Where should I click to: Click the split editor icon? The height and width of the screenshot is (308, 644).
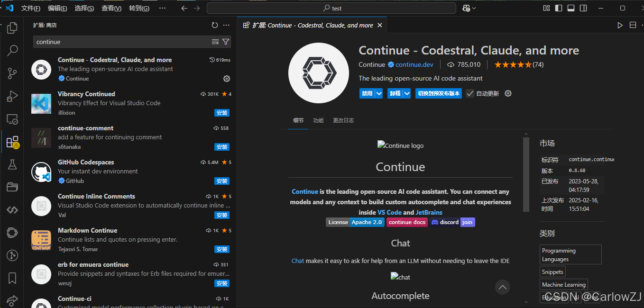tap(633, 25)
